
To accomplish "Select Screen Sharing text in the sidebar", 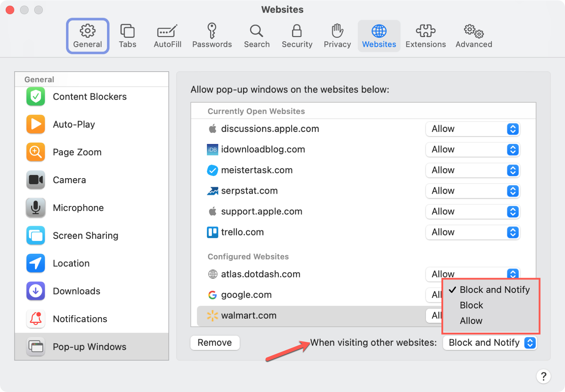I will coord(85,236).
